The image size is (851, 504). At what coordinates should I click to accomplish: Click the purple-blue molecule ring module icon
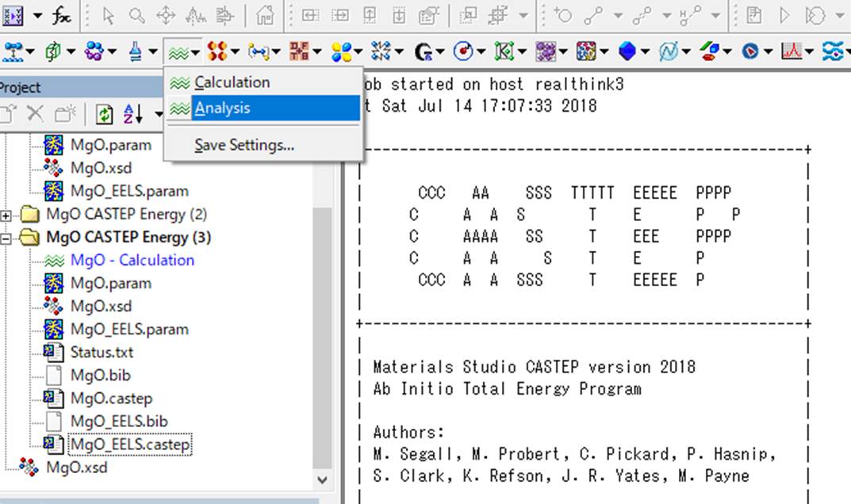pos(94,52)
